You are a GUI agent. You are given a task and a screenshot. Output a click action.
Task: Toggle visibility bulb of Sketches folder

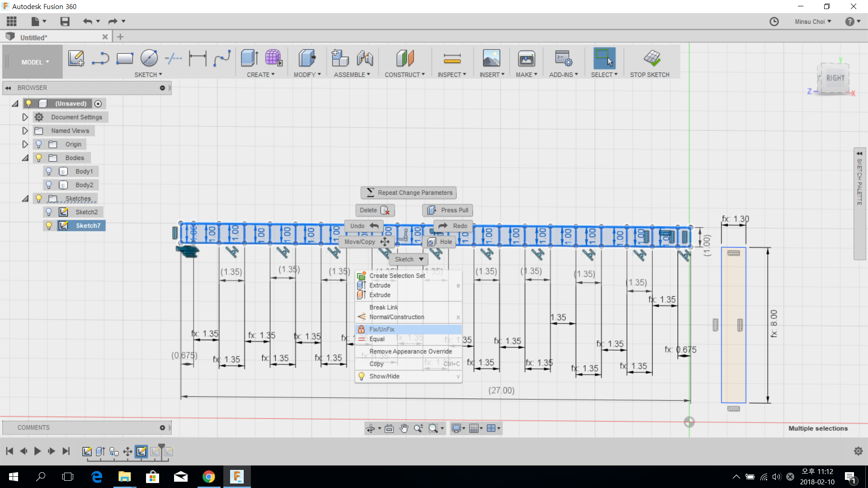pyautogui.click(x=39, y=198)
